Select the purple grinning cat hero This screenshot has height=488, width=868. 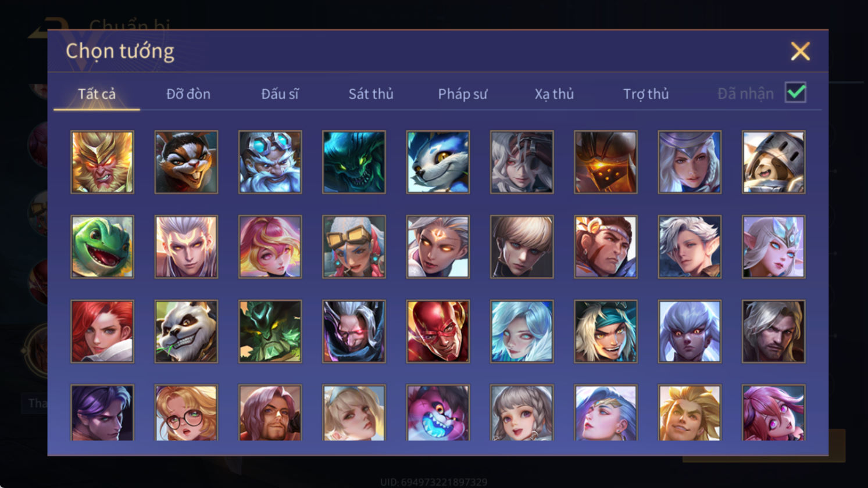pyautogui.click(x=438, y=413)
